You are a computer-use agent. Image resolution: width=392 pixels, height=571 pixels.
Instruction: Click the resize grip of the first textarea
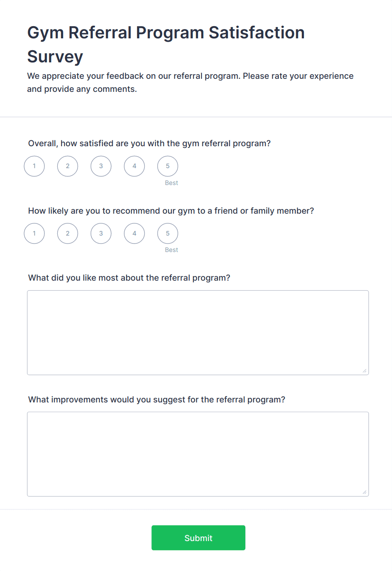tap(364, 370)
